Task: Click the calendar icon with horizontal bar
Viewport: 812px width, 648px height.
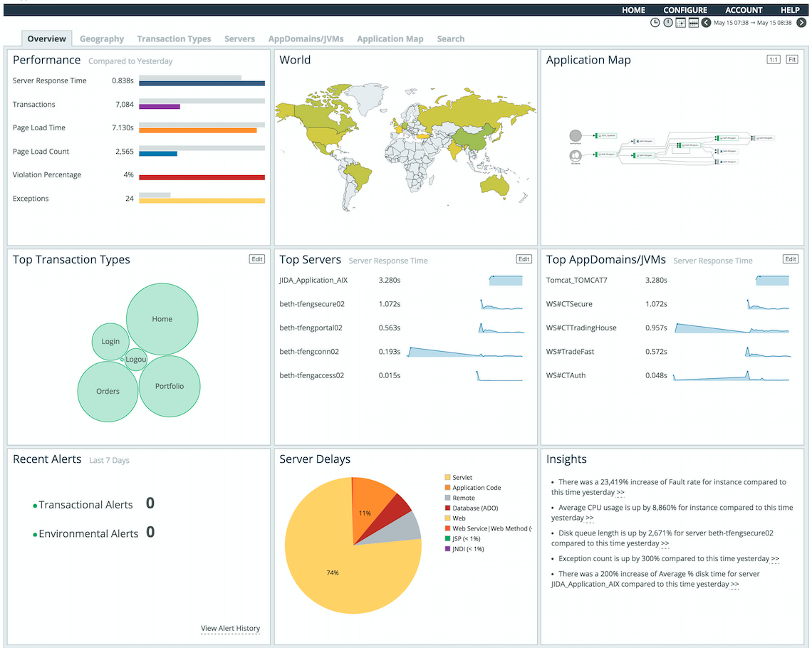Action: (x=693, y=23)
